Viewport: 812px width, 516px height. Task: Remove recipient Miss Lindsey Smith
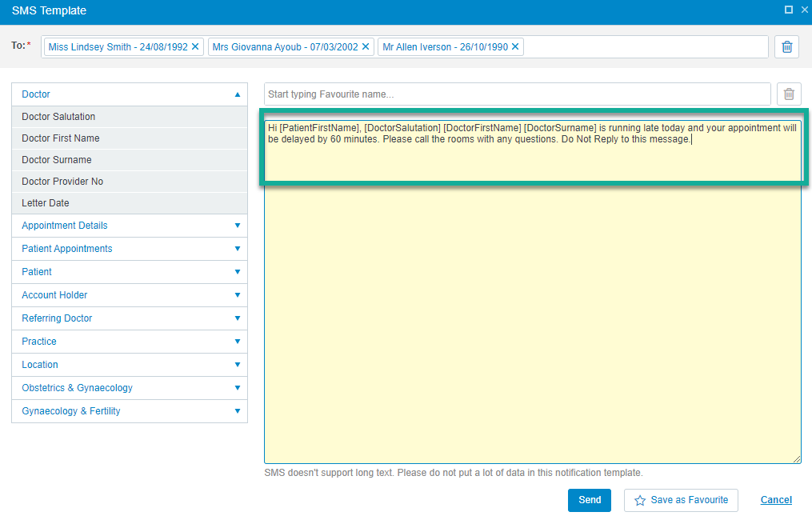(195, 46)
